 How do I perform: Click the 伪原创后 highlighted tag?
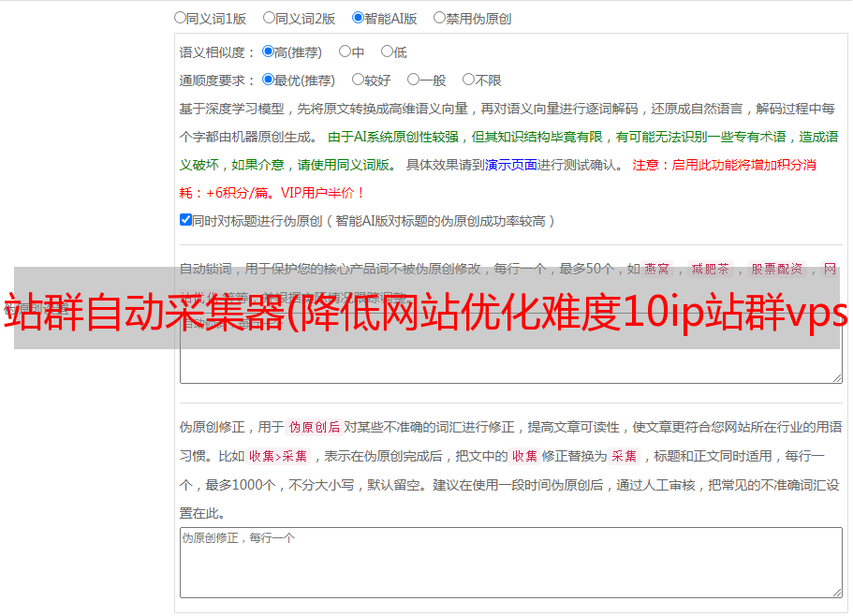(315, 427)
